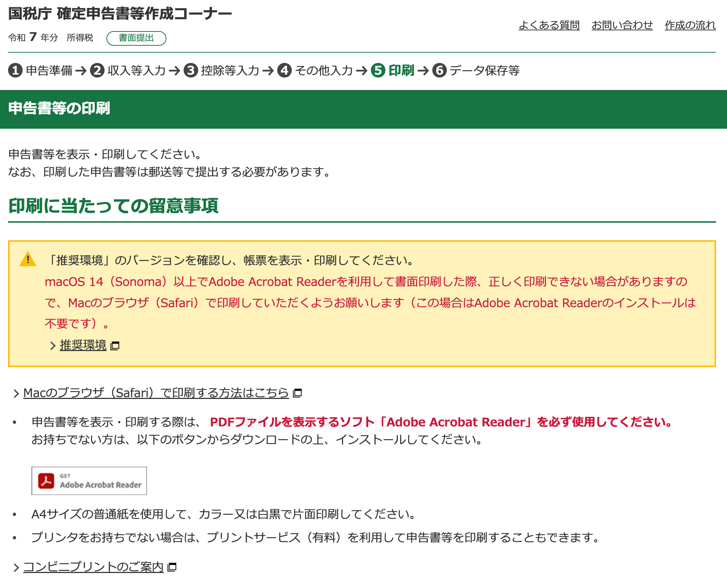Image resolution: width=727 pixels, height=588 pixels.
Task: Click external-link icon beside コンビニプリントのご案内
Action: 172,567
